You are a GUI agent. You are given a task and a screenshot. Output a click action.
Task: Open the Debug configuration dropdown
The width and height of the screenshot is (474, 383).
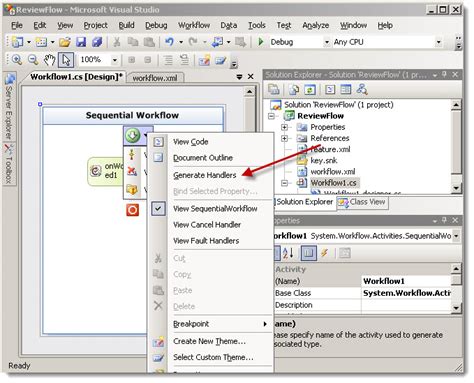(327, 42)
